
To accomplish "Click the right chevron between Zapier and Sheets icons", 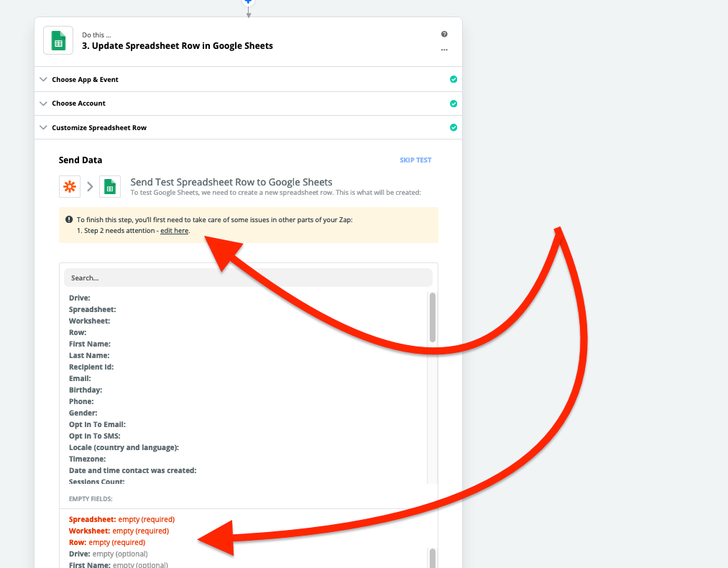I will pos(90,187).
